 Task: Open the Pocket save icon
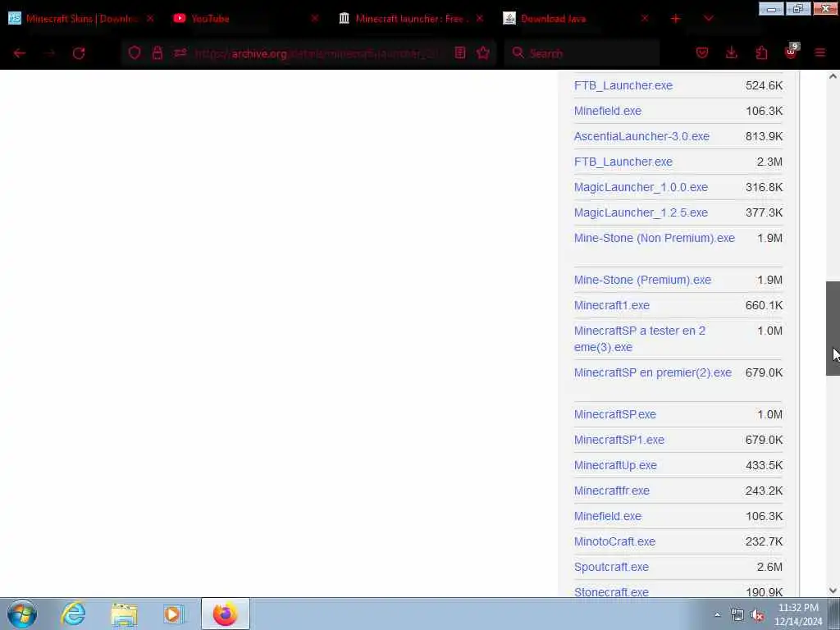702,52
